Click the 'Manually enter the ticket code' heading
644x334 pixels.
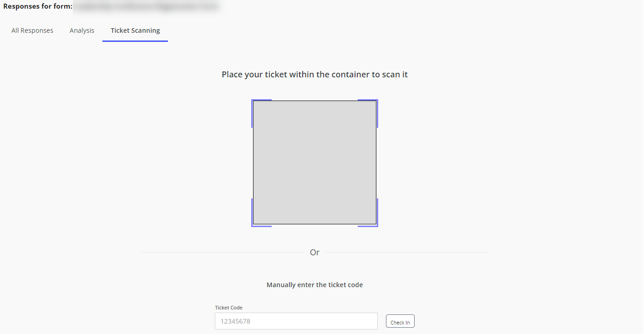[314, 284]
